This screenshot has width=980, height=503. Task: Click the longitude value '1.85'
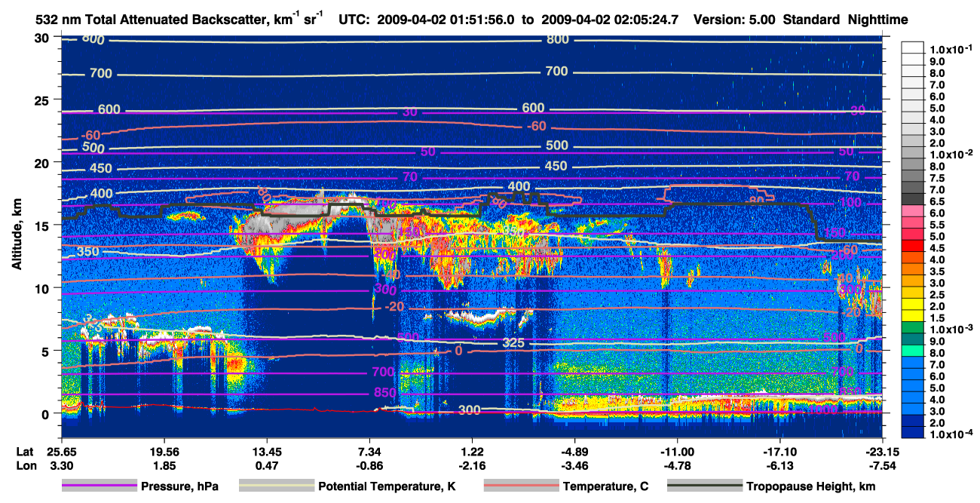tap(164, 465)
